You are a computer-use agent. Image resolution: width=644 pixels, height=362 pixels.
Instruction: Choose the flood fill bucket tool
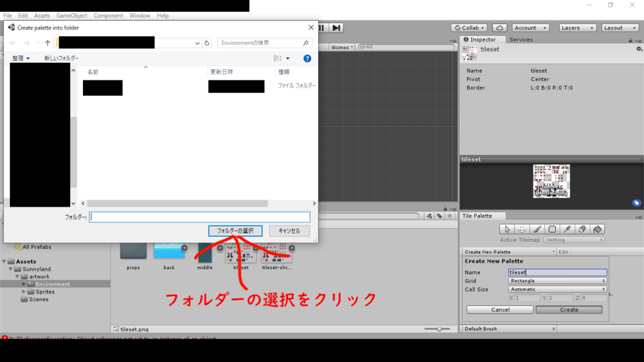tap(597, 229)
